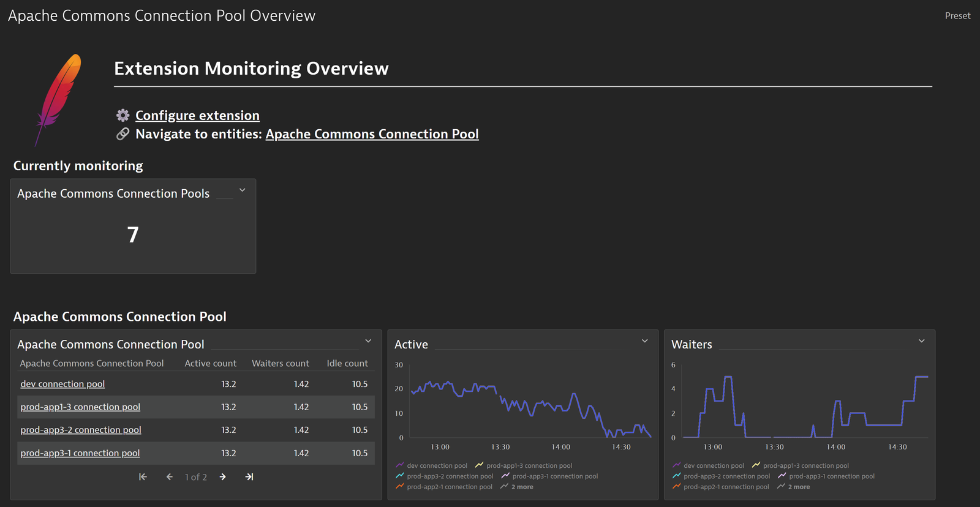
Task: Click the 1 of 2 page indicator
Action: point(196,477)
